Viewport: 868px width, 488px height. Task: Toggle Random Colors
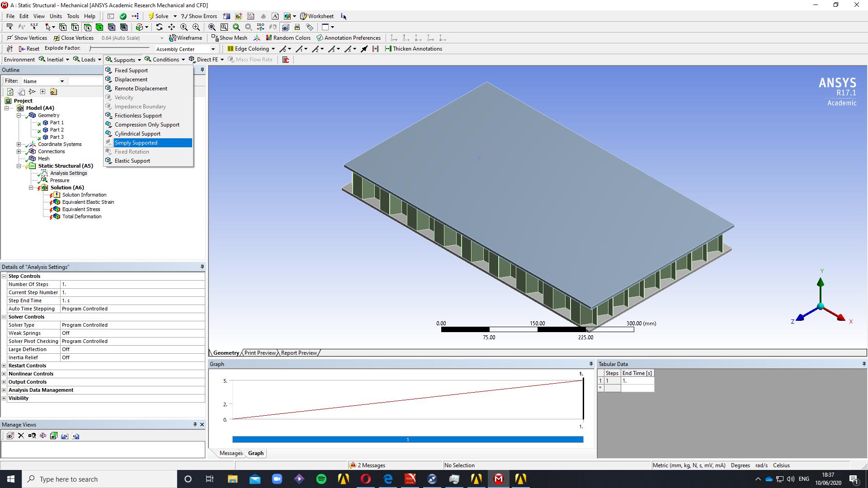[x=288, y=38]
